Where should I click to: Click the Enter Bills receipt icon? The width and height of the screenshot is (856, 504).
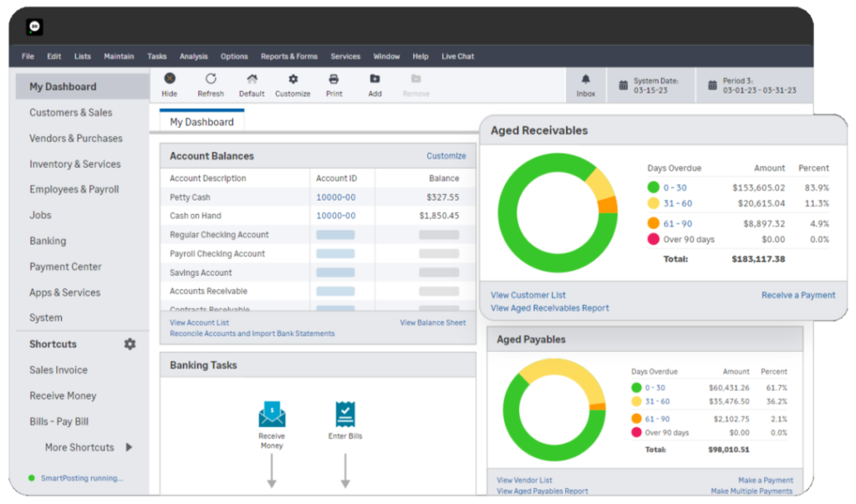345,415
